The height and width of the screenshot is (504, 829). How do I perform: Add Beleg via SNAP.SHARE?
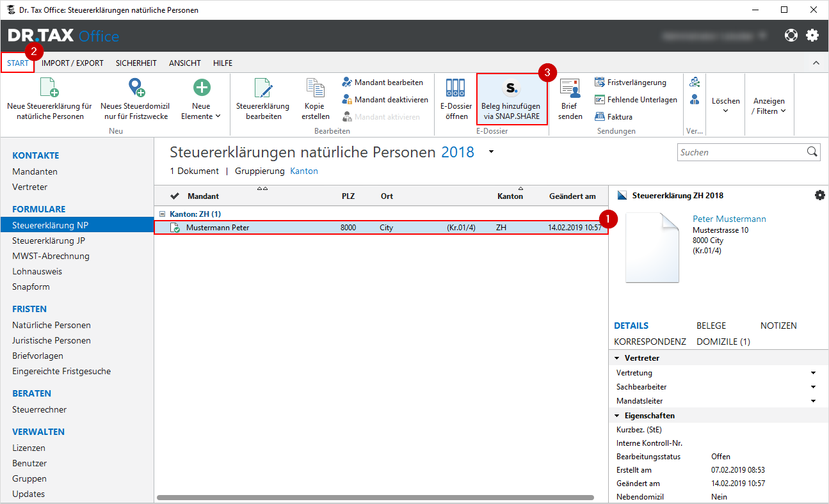coord(511,98)
